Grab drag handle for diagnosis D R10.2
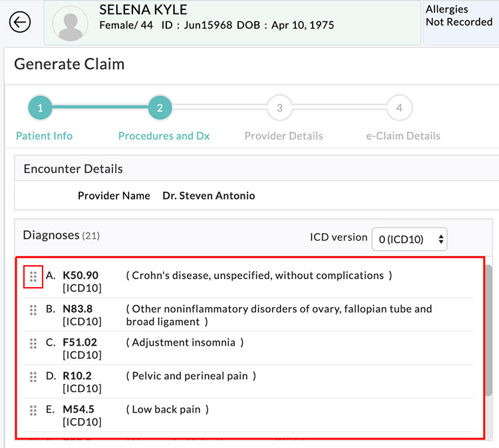This screenshot has height=448, width=499. click(x=33, y=377)
